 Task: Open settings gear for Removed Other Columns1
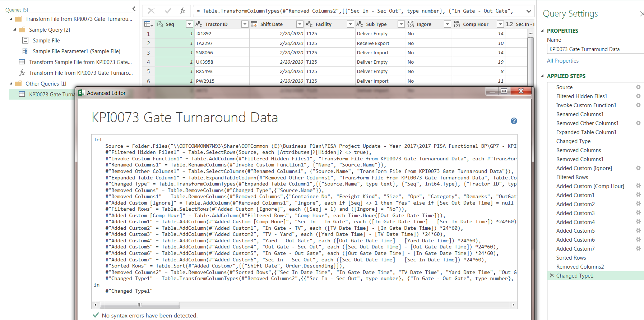638,123
